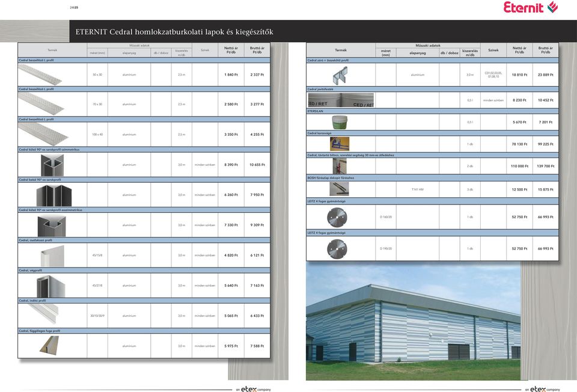Select the net price 5 640 Ft
577x392 pixels.
[231, 285]
